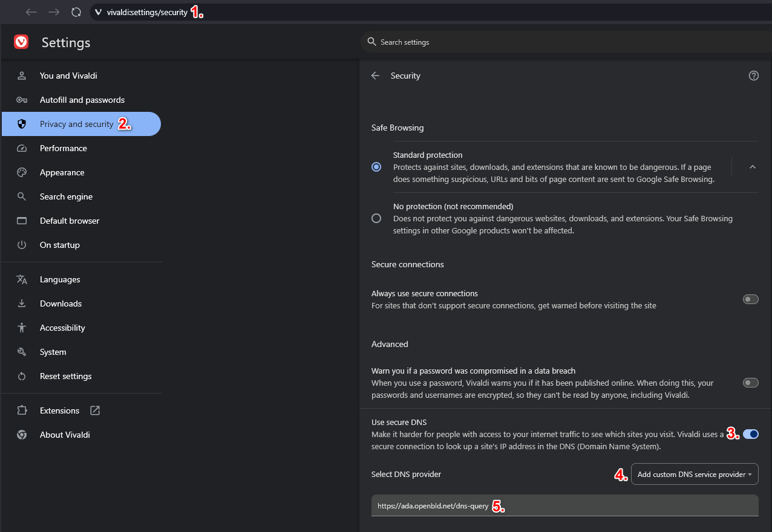The width and height of the screenshot is (772, 532).
Task: Click the Secure connections heading text
Action: click(x=408, y=264)
